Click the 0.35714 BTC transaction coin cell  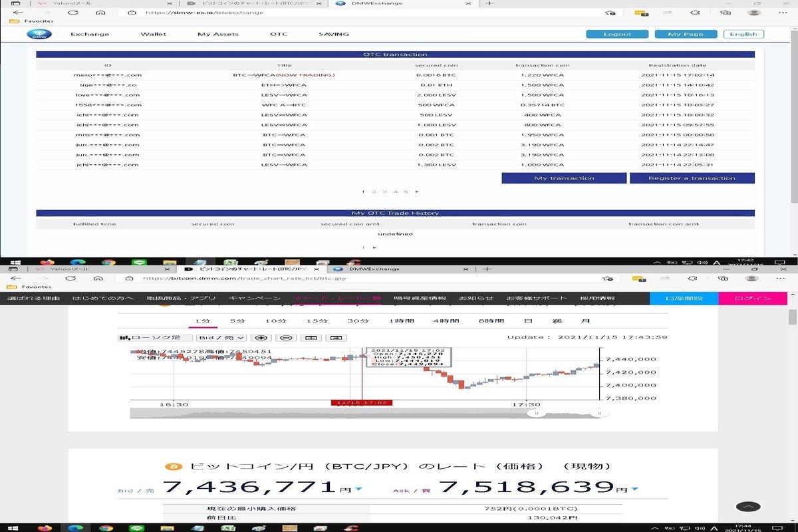click(x=543, y=105)
